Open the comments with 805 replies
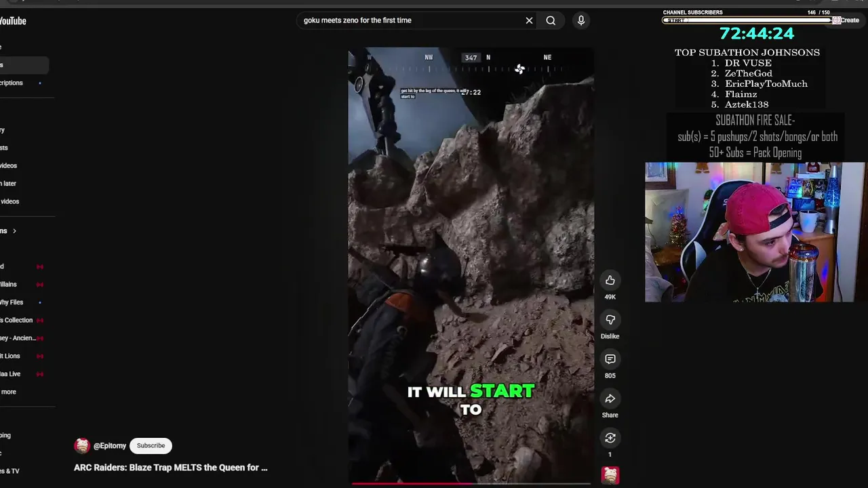The height and width of the screenshot is (488, 868). coord(610,359)
